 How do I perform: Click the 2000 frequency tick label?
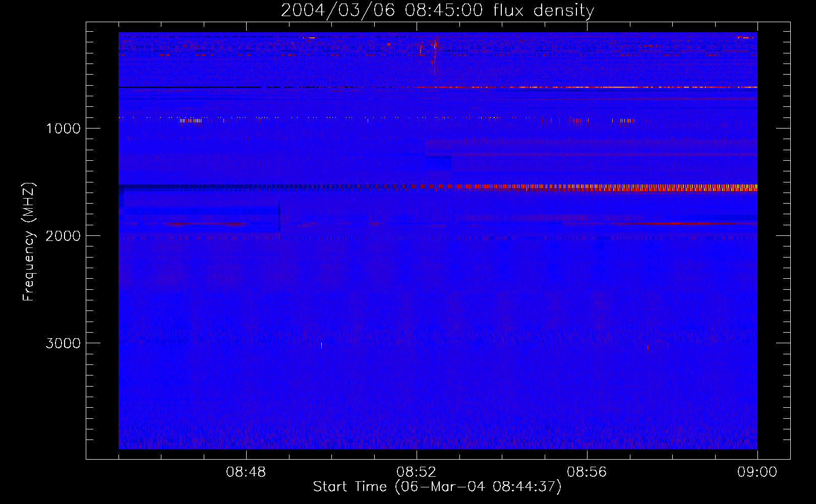click(63, 236)
